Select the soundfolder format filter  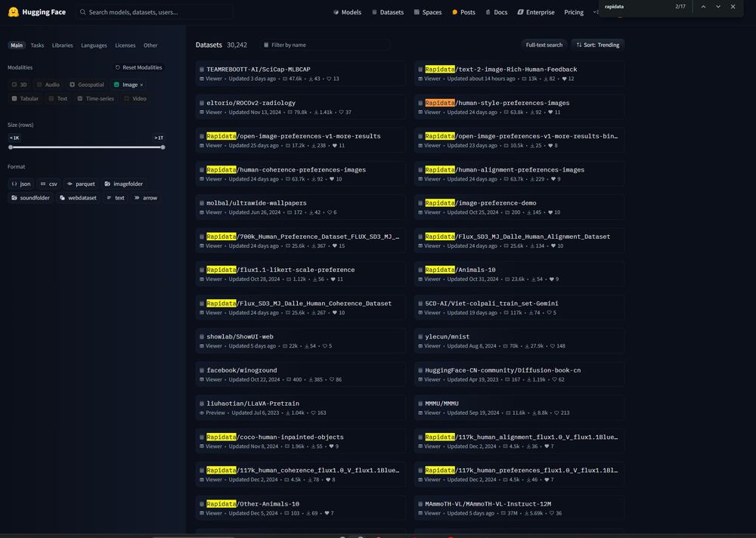(x=30, y=198)
